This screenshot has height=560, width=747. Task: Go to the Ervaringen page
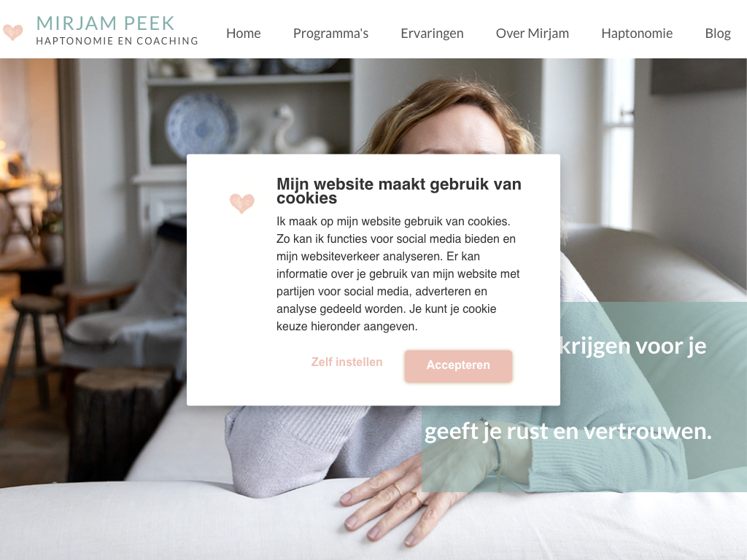point(432,34)
